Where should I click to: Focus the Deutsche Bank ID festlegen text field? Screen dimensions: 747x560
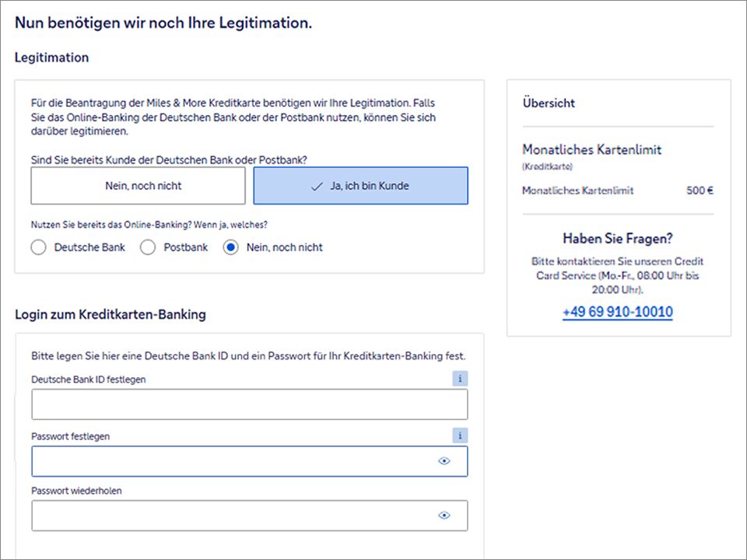tap(249, 404)
